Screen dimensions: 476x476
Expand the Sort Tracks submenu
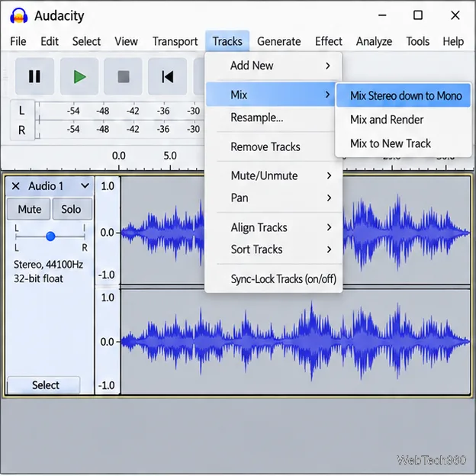tap(274, 249)
